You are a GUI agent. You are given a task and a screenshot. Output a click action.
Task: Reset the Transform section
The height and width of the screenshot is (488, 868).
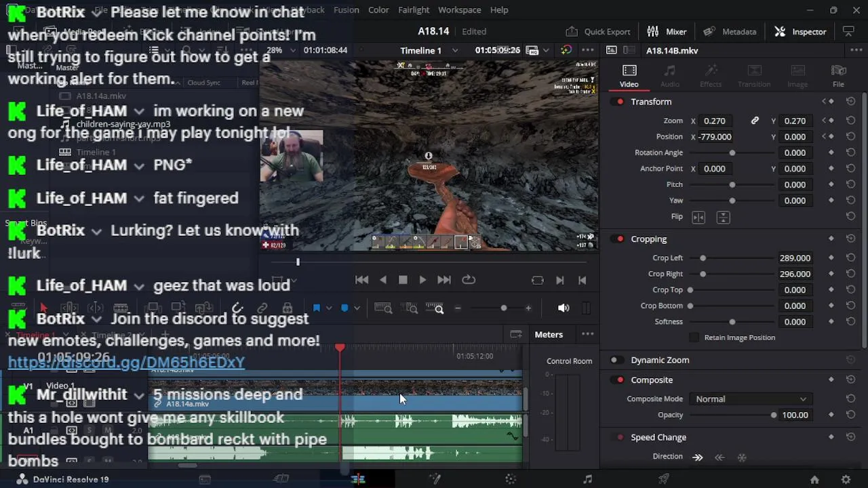(x=850, y=102)
